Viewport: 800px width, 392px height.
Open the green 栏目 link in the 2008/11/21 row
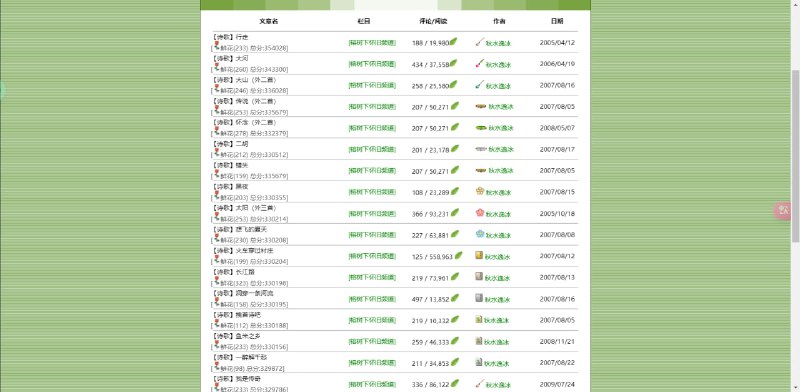pyautogui.click(x=372, y=341)
